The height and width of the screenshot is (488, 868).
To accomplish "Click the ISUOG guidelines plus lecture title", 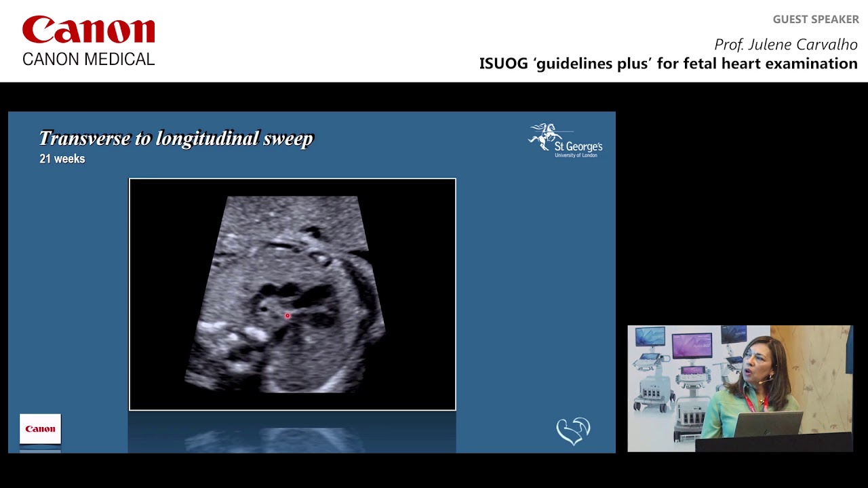I will [x=669, y=64].
